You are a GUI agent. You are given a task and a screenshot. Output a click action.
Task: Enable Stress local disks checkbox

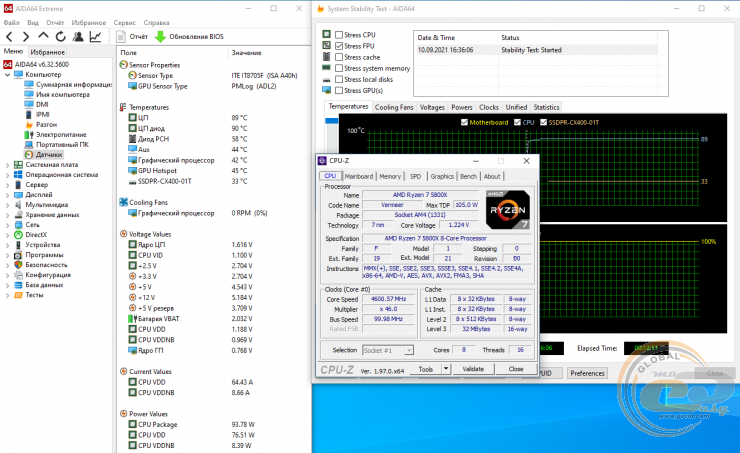pos(339,79)
